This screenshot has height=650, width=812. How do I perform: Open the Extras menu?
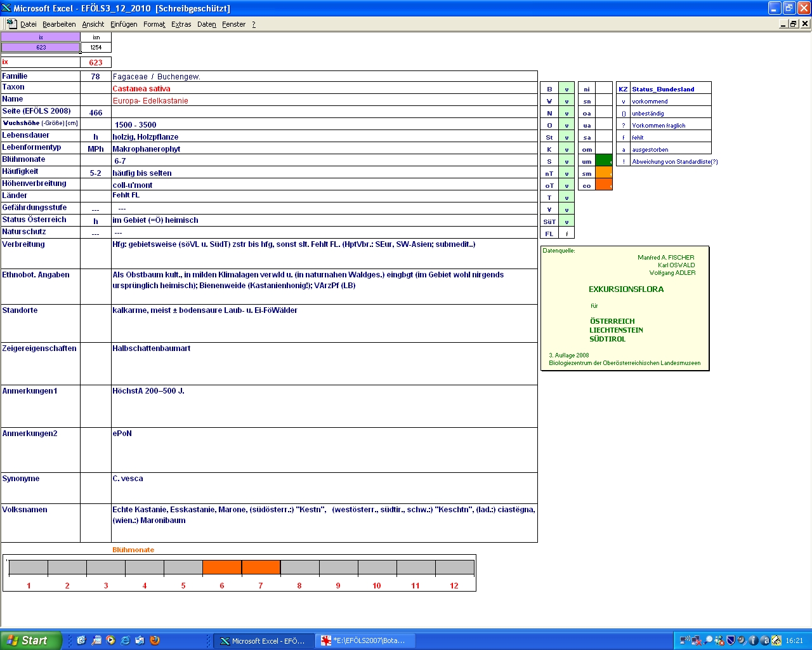pyautogui.click(x=181, y=24)
